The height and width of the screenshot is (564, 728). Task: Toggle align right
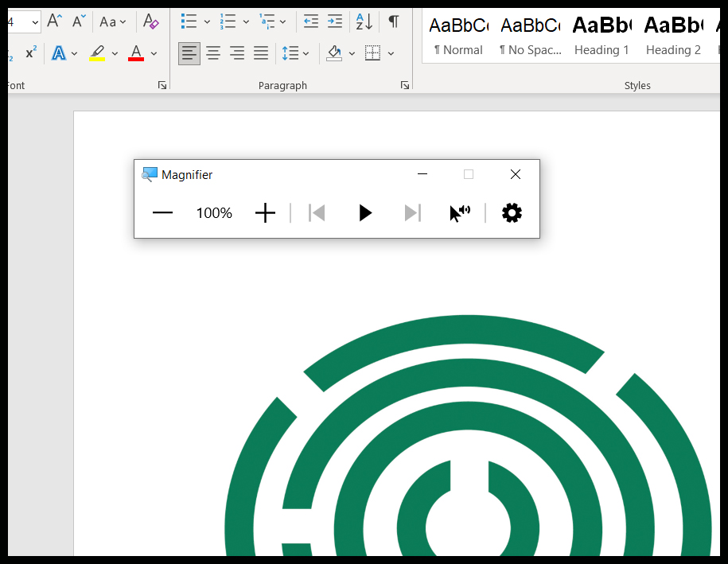(x=237, y=53)
